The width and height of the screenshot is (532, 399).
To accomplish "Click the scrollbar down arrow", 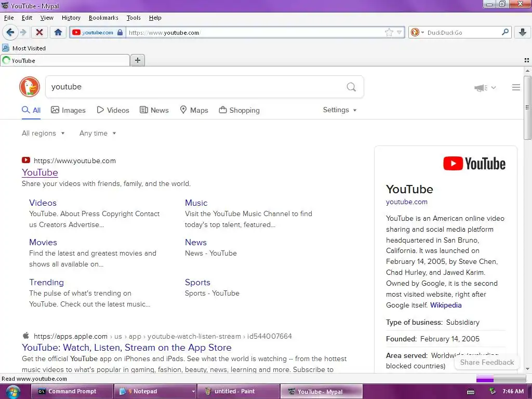I will pos(527,369).
